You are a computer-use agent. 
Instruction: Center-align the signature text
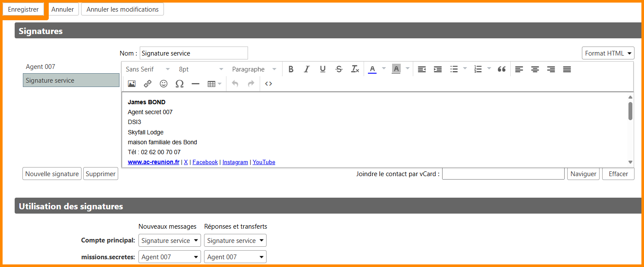(535, 69)
